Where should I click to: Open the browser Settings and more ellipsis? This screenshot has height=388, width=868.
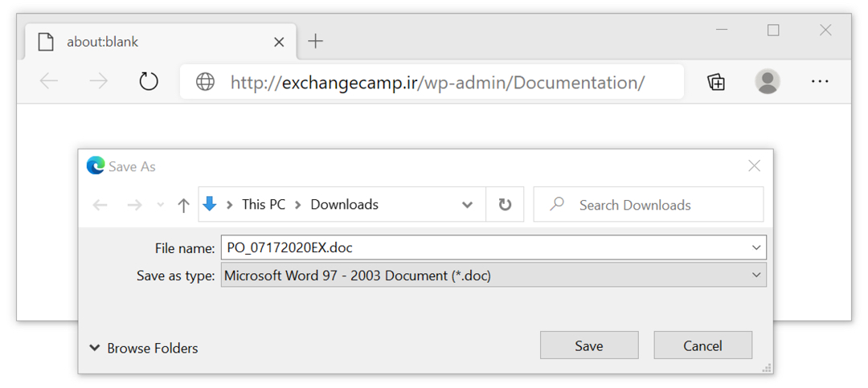[820, 81]
